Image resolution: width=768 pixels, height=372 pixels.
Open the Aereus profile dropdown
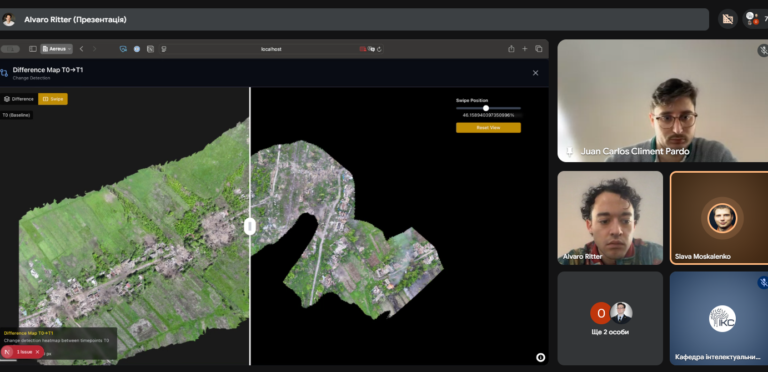(57, 49)
